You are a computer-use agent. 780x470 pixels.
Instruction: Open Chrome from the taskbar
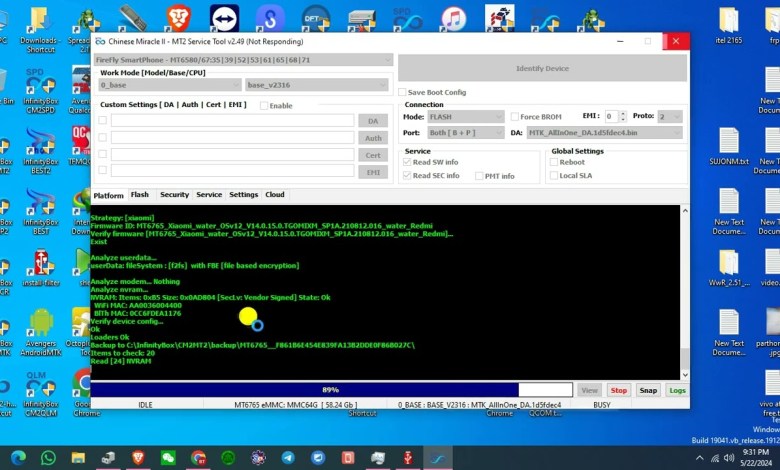(198, 458)
